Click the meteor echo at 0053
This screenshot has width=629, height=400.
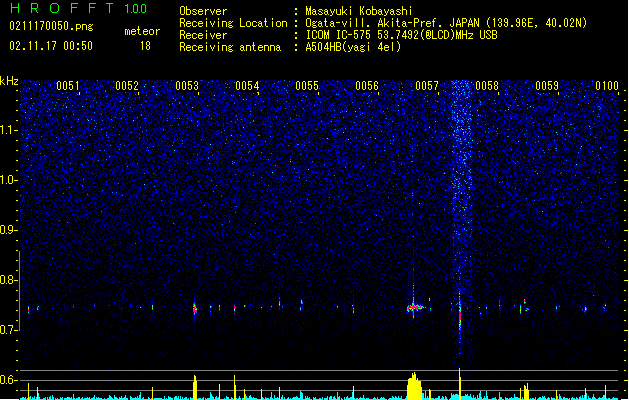pos(195,309)
